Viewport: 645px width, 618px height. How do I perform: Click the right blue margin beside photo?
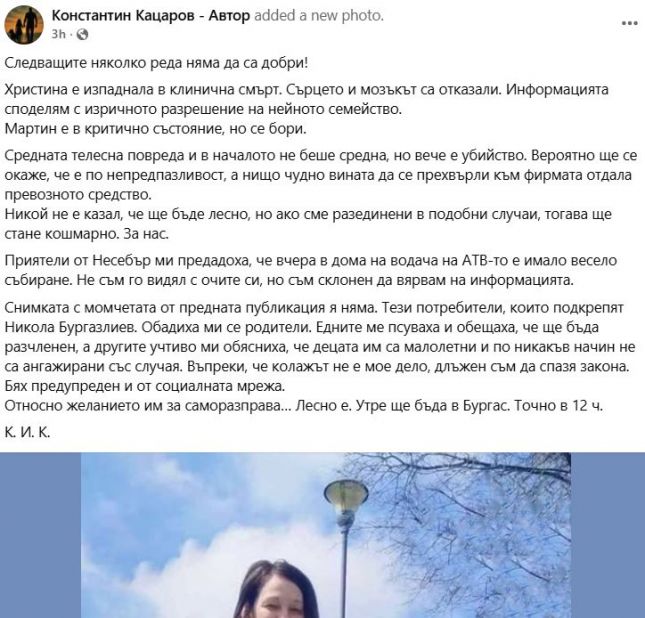pos(608,535)
